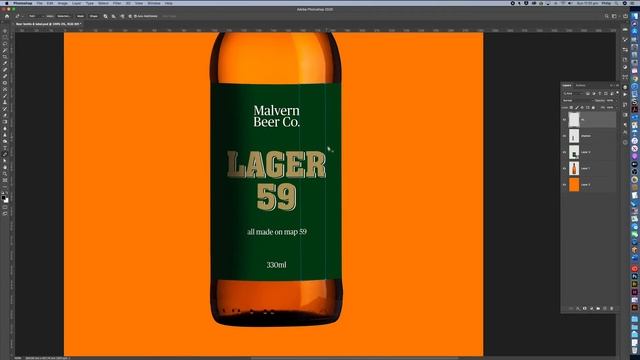Open the workspace switcher

click(614, 16)
